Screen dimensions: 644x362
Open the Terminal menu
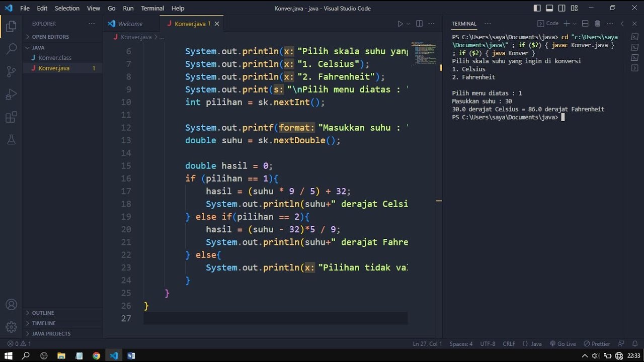tap(152, 8)
